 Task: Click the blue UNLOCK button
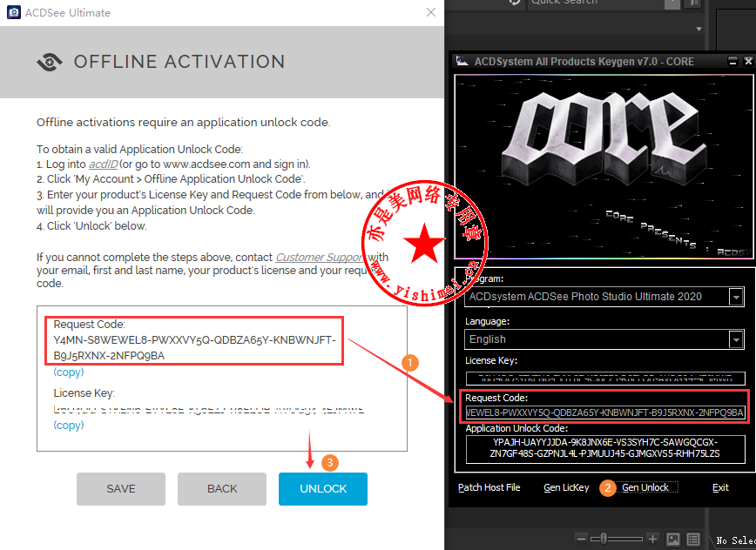pos(323,489)
